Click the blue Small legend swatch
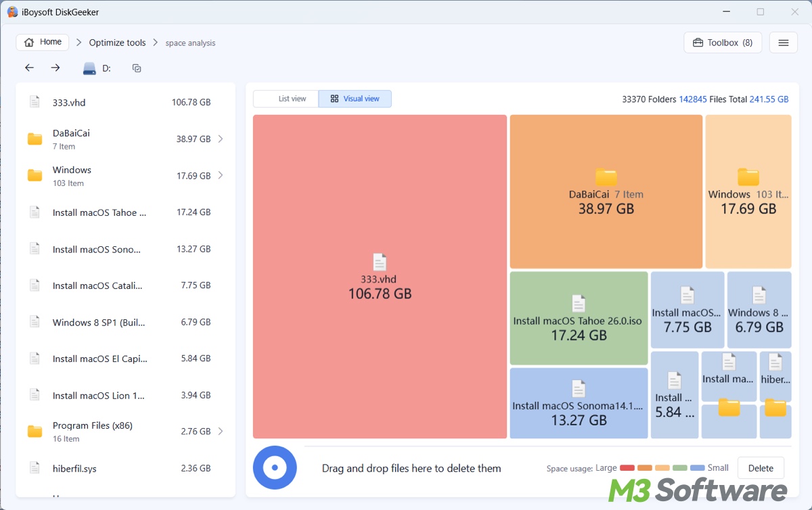812x510 pixels. coord(698,468)
